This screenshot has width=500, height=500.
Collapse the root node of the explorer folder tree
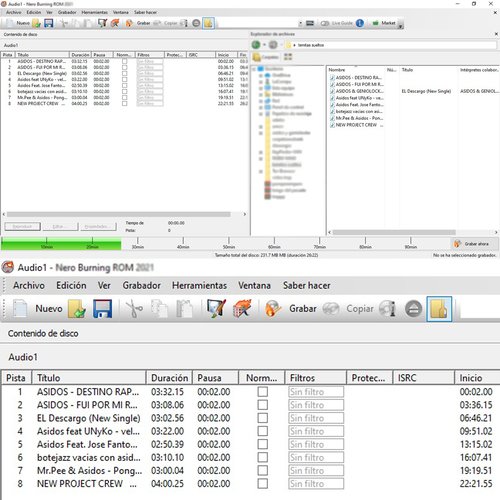pos(254,69)
